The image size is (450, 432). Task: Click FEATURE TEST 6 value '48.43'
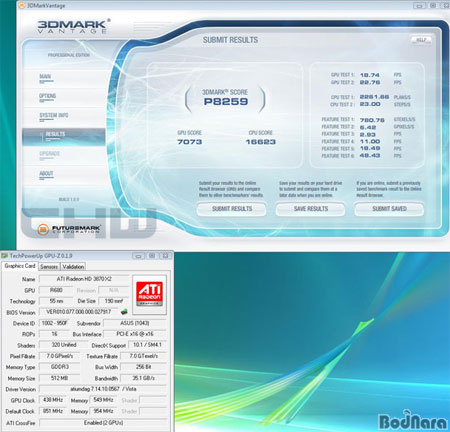point(370,156)
